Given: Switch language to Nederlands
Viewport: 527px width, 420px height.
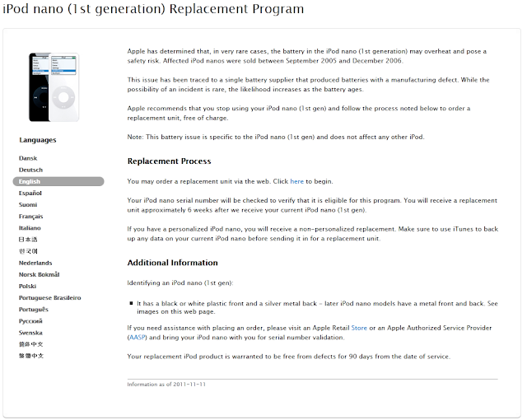Looking at the screenshot, I should [x=35, y=263].
